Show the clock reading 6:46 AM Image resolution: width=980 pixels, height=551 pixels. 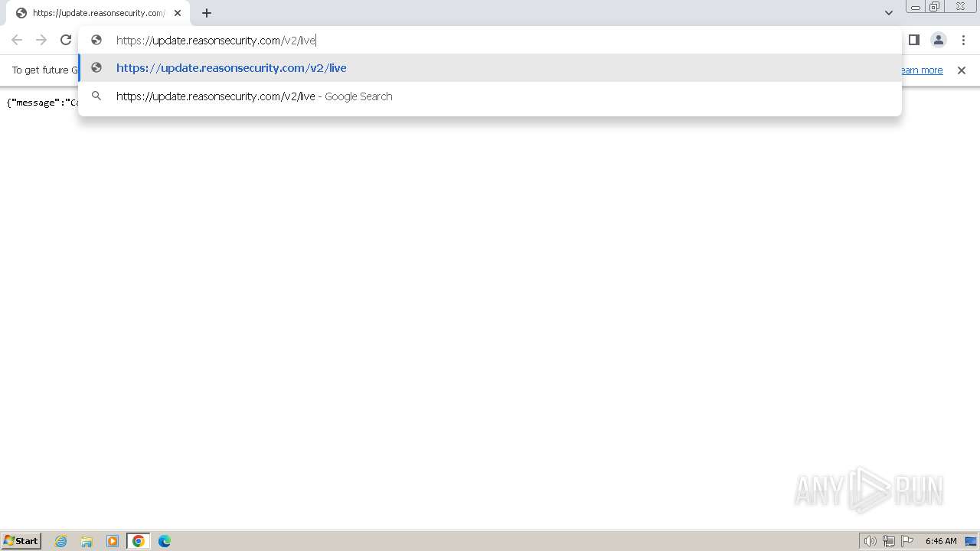coord(941,541)
